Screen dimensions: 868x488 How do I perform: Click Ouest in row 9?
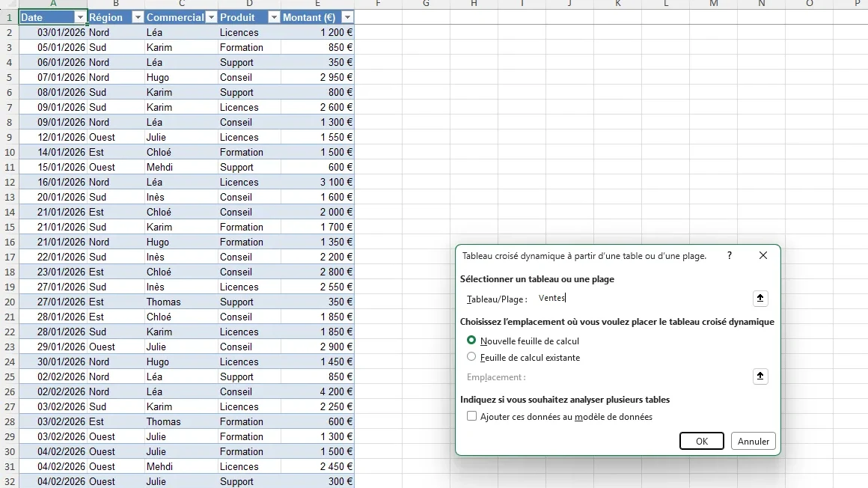point(116,138)
